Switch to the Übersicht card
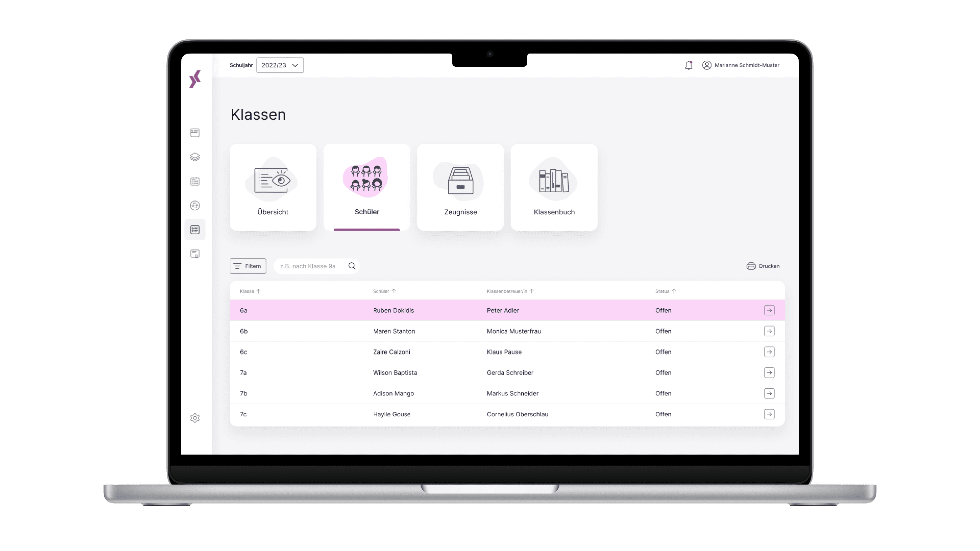Viewport: 980px width, 551px height. tap(273, 187)
